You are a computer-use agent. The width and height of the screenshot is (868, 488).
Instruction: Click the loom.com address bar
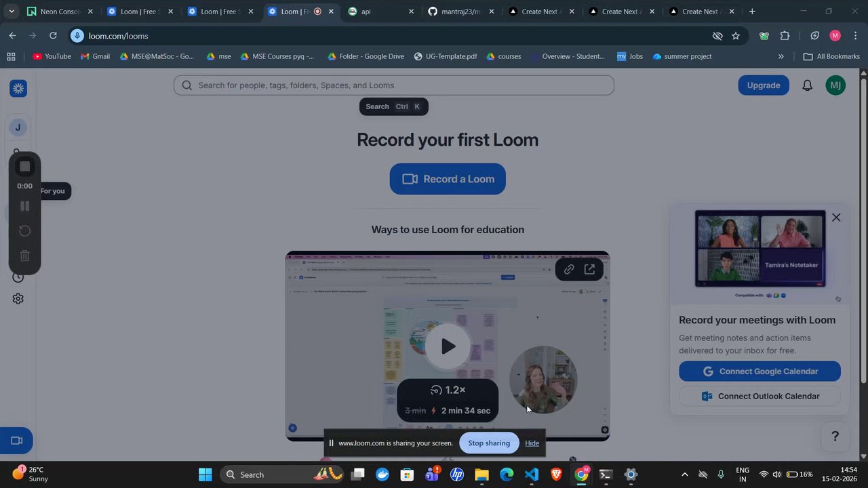393,36
